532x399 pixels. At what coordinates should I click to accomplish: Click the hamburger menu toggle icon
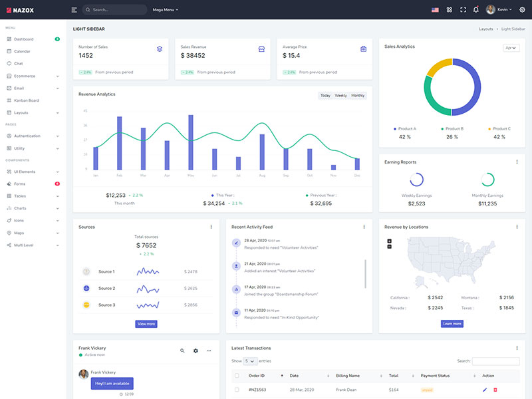74,10
